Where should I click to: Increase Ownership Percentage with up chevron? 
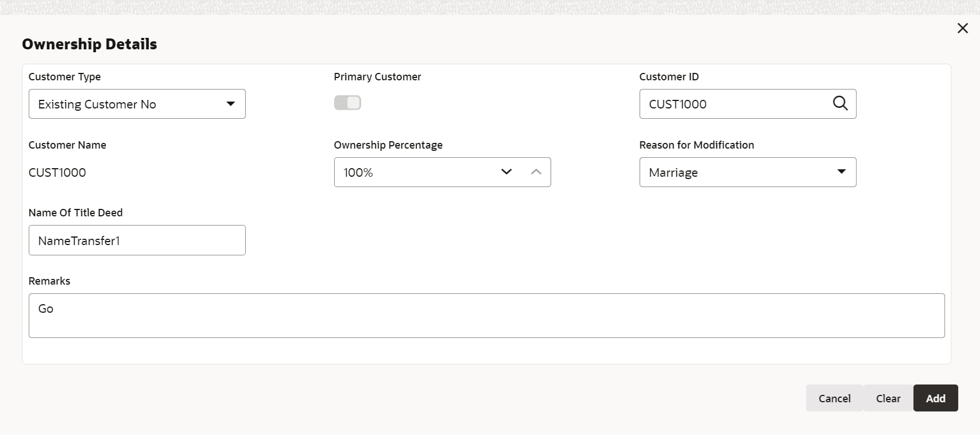pos(536,172)
